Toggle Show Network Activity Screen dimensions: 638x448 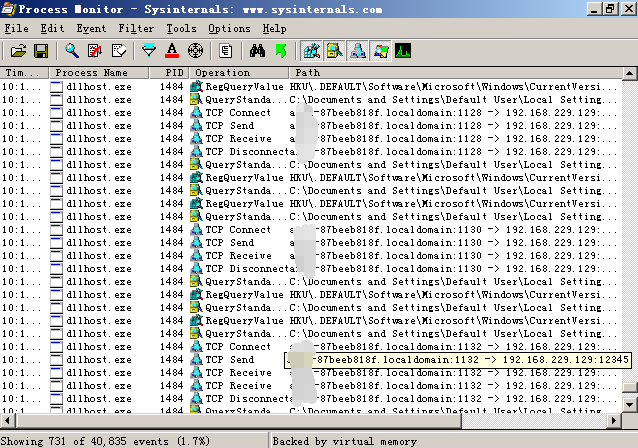(357, 50)
